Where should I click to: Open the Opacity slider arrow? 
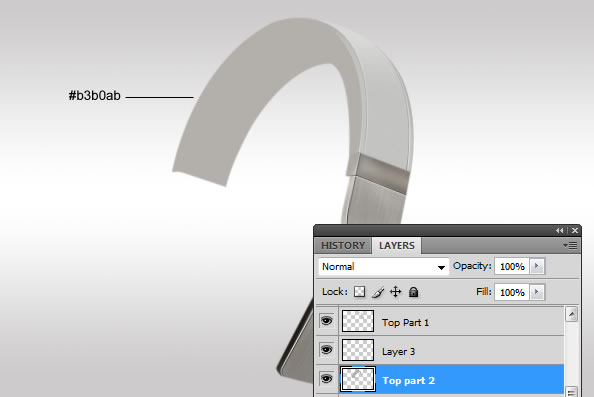pyautogui.click(x=536, y=266)
